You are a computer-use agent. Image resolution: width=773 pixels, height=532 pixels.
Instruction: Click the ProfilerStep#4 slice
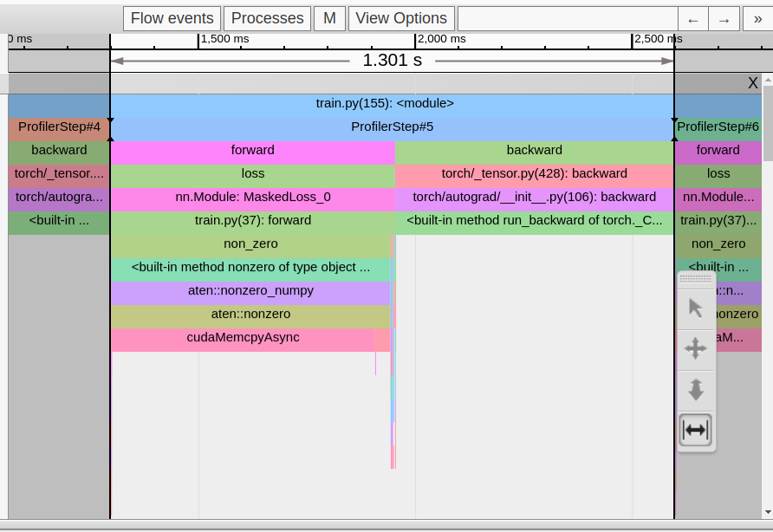[x=59, y=127]
